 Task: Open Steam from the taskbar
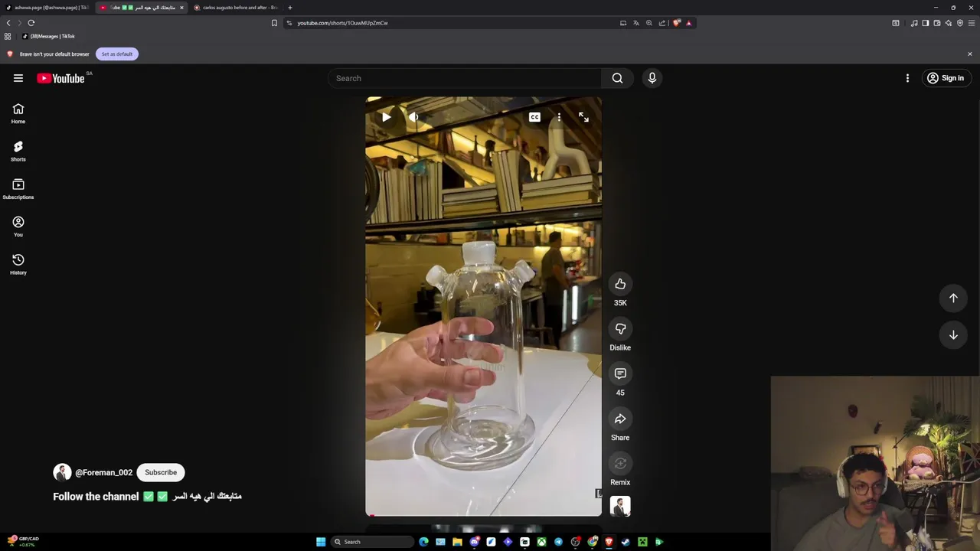click(x=626, y=542)
